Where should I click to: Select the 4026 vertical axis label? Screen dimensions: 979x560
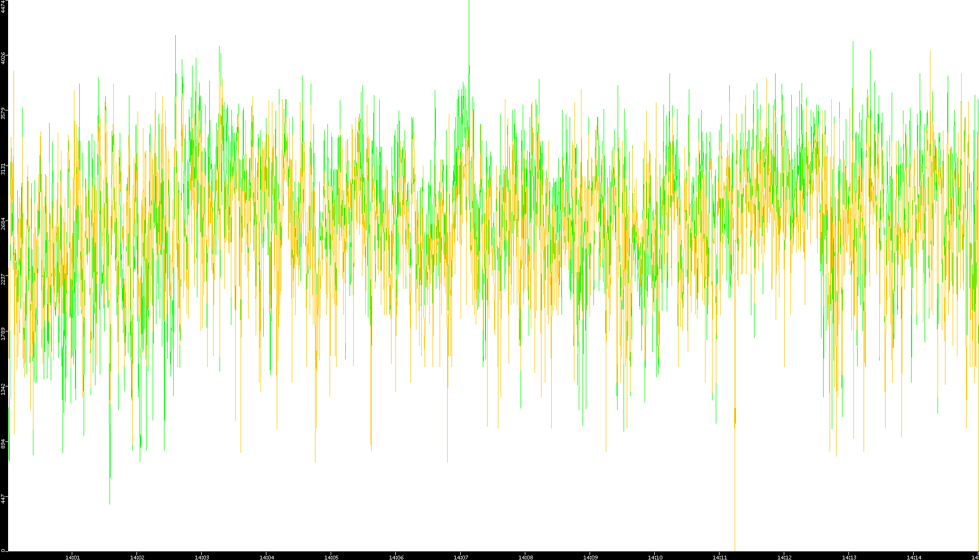pyautogui.click(x=3, y=58)
